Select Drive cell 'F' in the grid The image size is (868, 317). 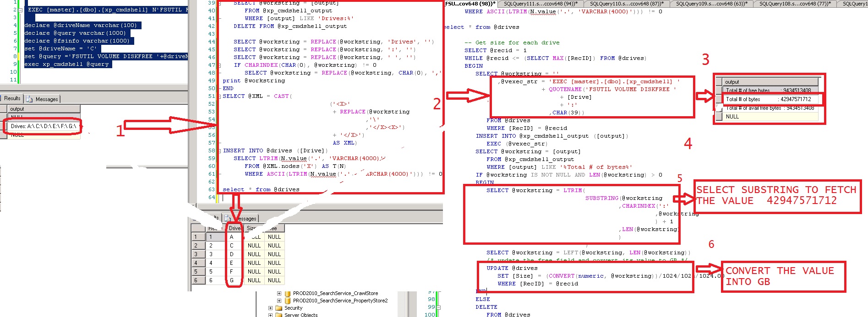pyautogui.click(x=235, y=272)
